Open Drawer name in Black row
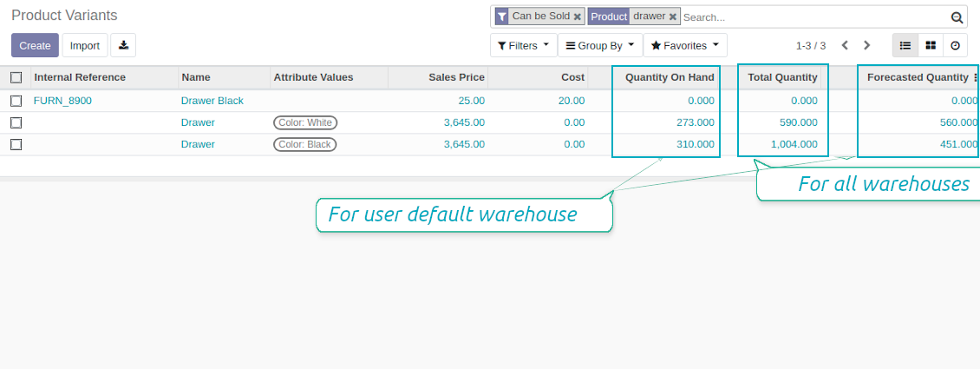The height and width of the screenshot is (369, 980). tap(198, 144)
